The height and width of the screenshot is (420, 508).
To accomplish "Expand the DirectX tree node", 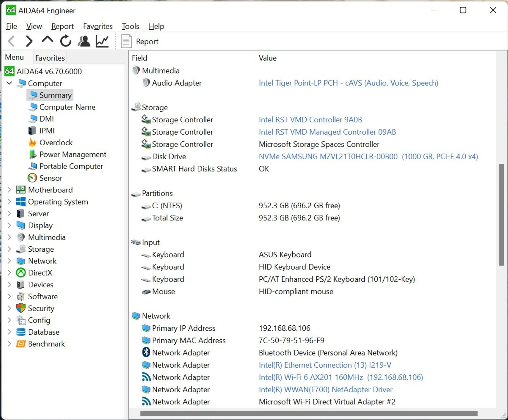I will click(x=9, y=273).
